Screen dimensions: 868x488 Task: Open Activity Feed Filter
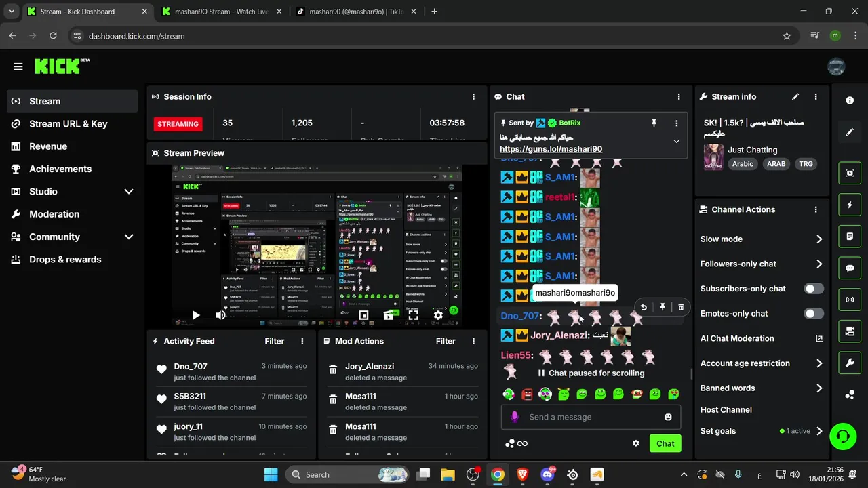pos(275,341)
